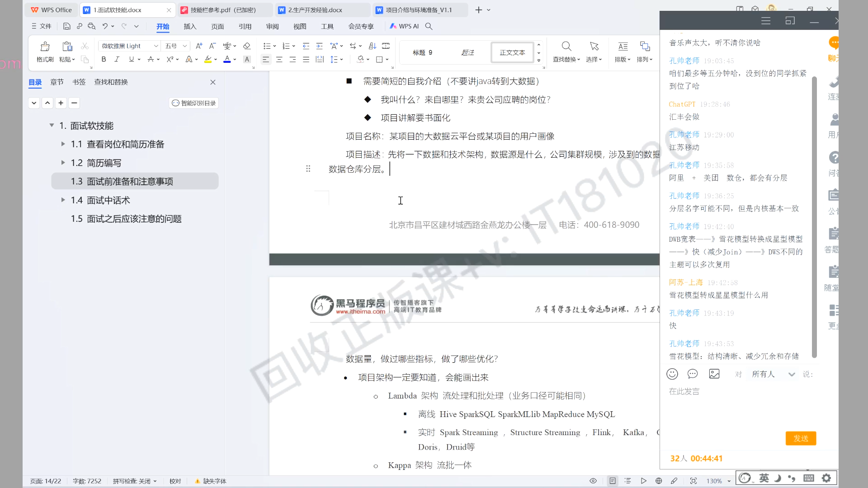Image resolution: width=868 pixels, height=488 pixels.
Task: Click the increase font size icon
Action: tap(199, 46)
